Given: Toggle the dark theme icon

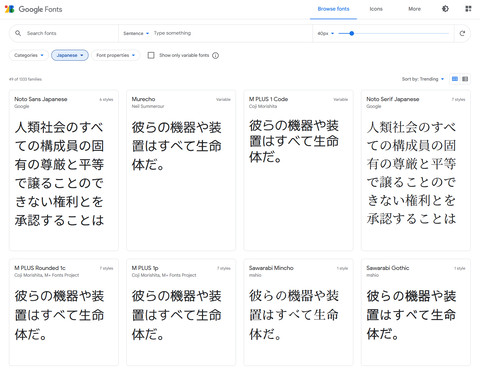Looking at the screenshot, I should pyautogui.click(x=445, y=9).
